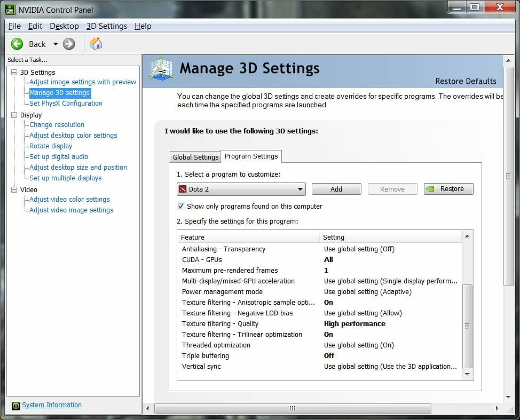Click the Add program button
Viewport: 520px width, 420px height.
(x=336, y=189)
